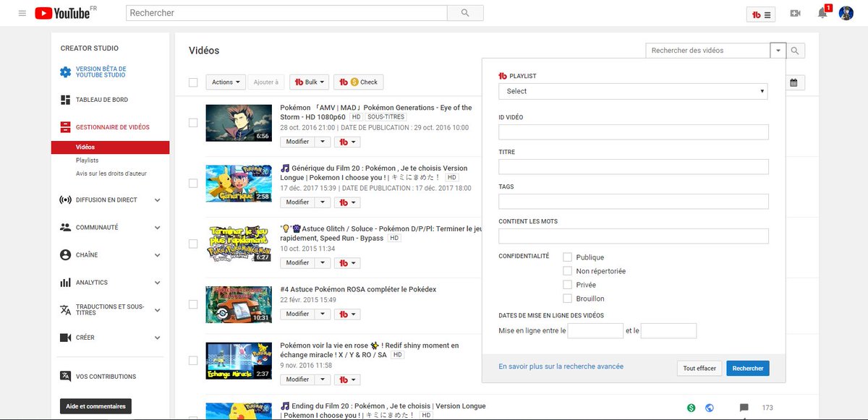The width and height of the screenshot is (868, 420).
Task: Click the Tout effacer button
Action: pos(699,369)
